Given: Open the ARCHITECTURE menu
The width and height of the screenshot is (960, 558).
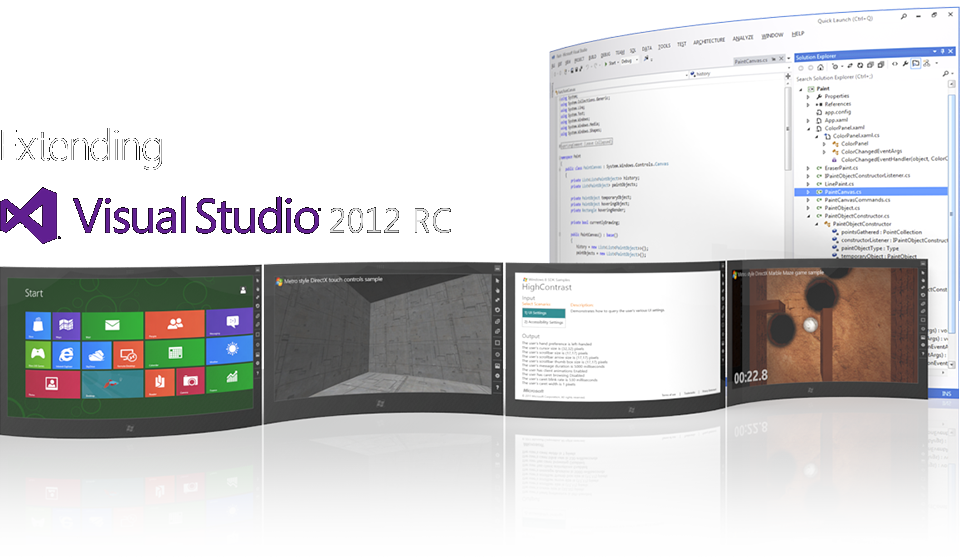Looking at the screenshot, I should click(x=708, y=41).
